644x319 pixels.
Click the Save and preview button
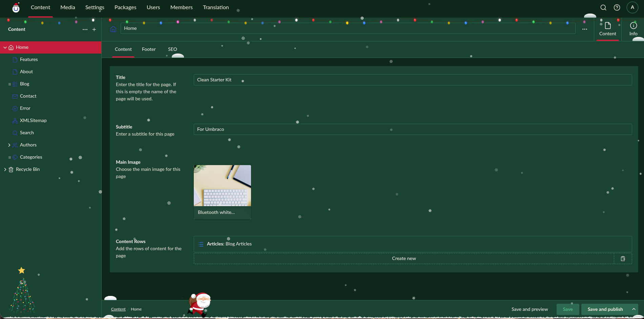529,309
